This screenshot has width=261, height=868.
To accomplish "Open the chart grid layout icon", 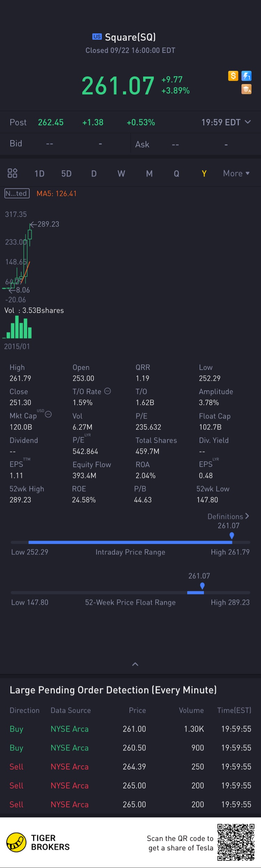I will pyautogui.click(x=13, y=173).
